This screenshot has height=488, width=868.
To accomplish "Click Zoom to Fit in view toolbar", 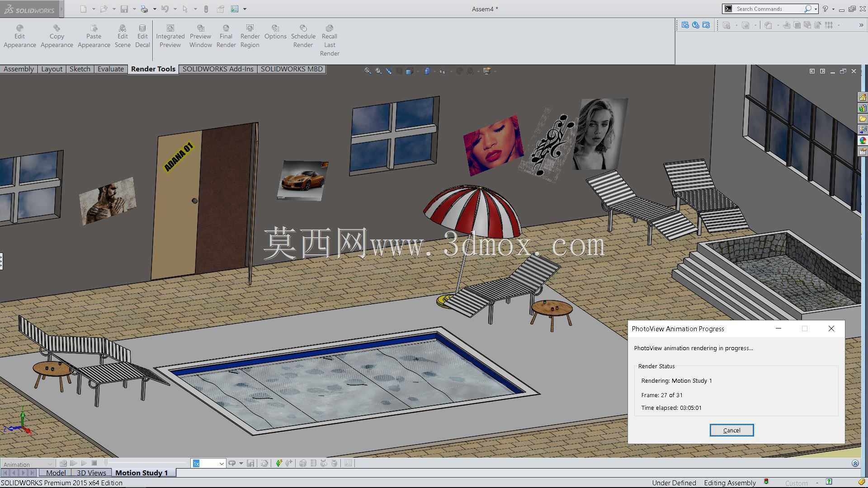I will point(368,71).
